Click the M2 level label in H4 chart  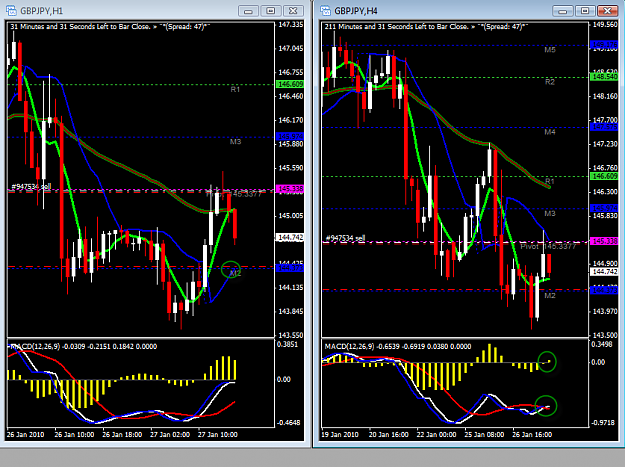click(x=550, y=295)
